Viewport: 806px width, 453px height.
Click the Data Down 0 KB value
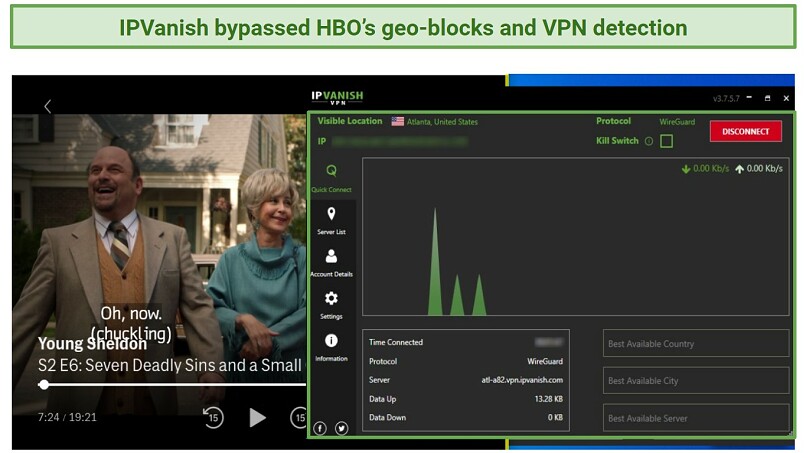point(555,418)
